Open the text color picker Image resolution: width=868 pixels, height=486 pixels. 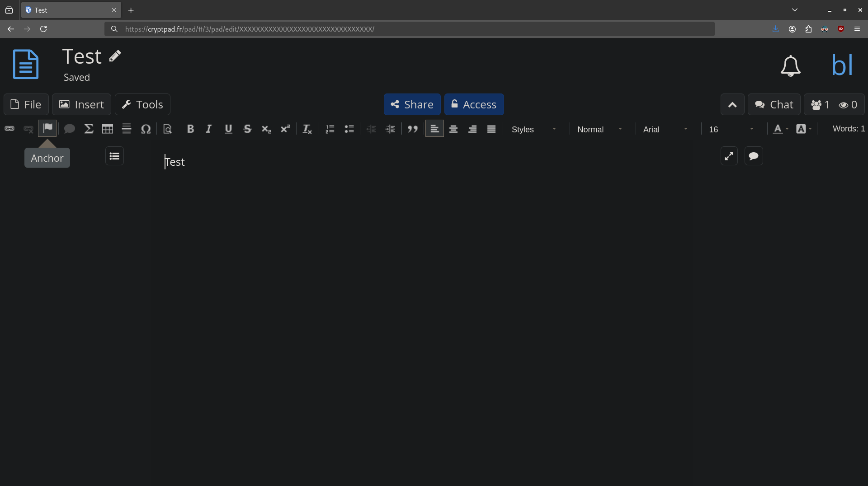(x=780, y=129)
